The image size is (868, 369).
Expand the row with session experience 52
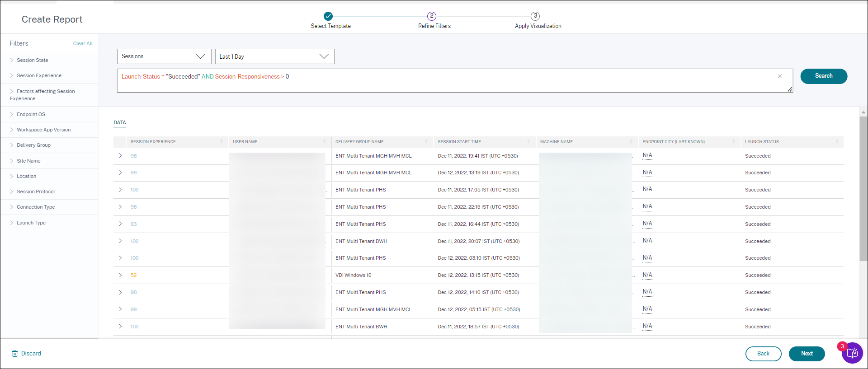coord(120,275)
